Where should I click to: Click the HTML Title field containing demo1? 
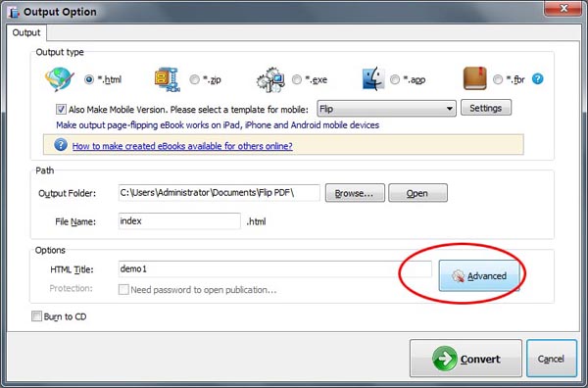tap(274, 268)
